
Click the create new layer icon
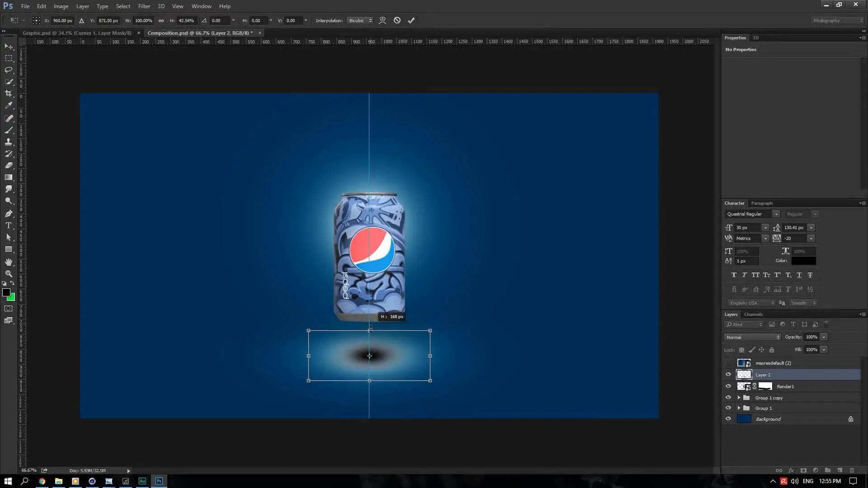(x=840, y=470)
